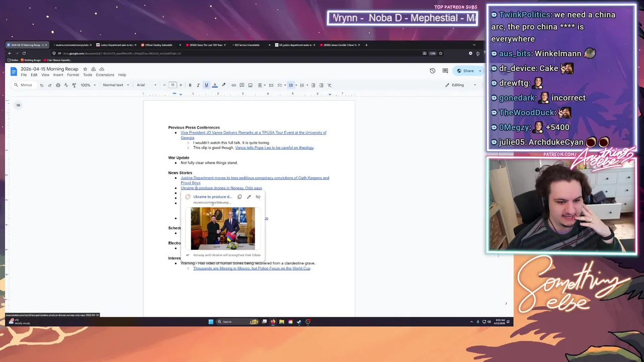Open the Extensions menu
The image size is (644, 362).
point(105,75)
